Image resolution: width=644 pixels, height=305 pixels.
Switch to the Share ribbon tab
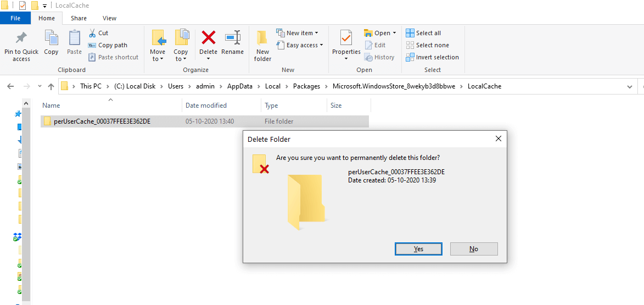79,18
